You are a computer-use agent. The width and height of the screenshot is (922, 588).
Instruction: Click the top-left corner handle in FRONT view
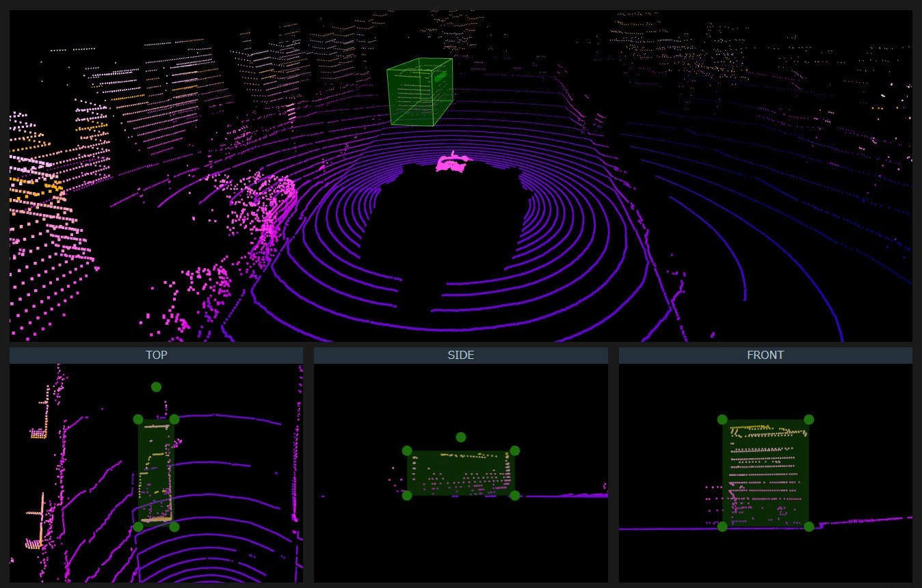pos(722,420)
